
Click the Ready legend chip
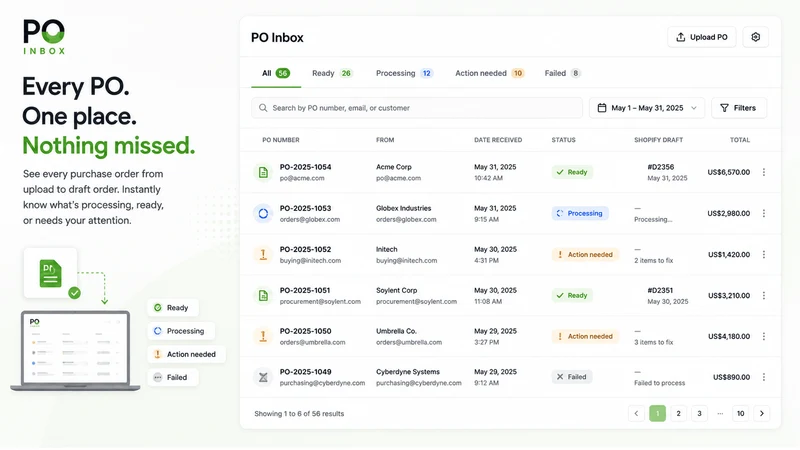[173, 308]
